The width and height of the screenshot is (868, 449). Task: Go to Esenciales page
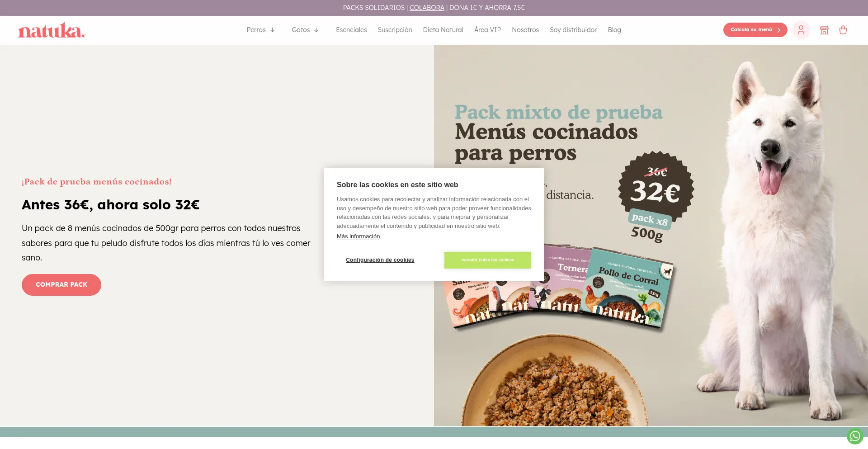(351, 30)
